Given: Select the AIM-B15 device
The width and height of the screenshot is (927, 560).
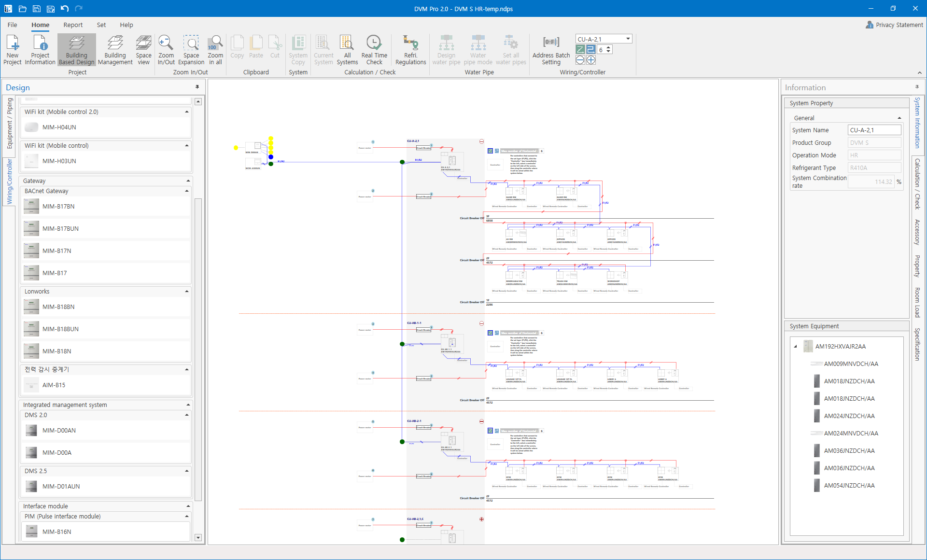Looking at the screenshot, I should [106, 385].
